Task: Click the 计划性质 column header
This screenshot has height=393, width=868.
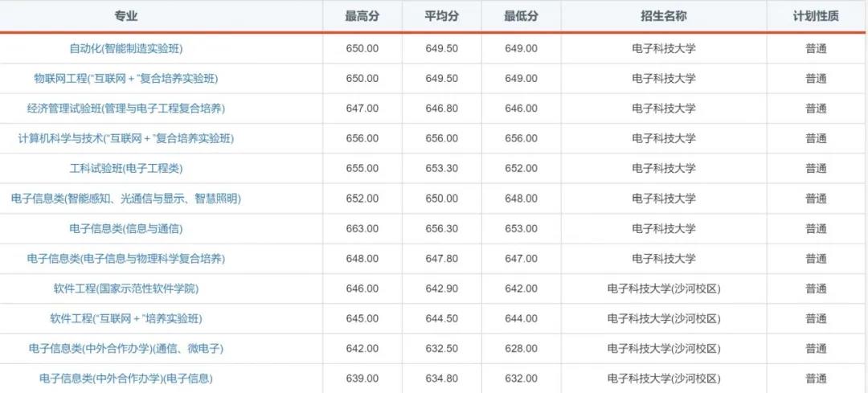Action: point(816,16)
